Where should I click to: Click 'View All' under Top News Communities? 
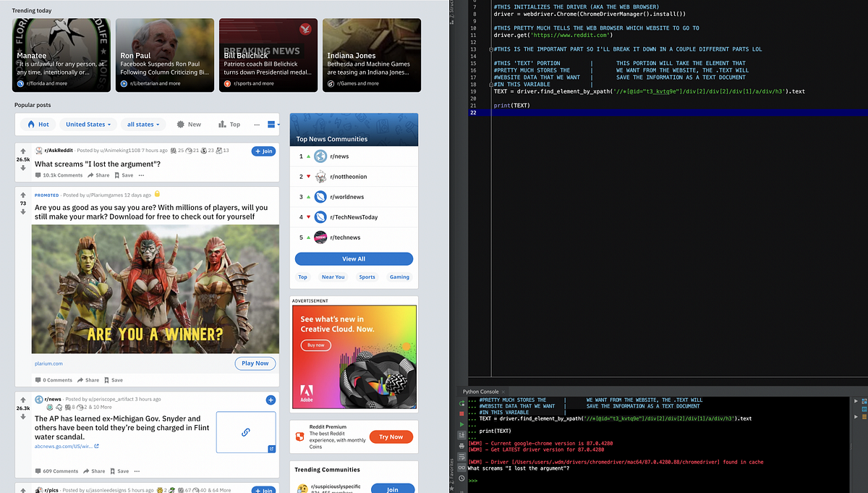[354, 258]
